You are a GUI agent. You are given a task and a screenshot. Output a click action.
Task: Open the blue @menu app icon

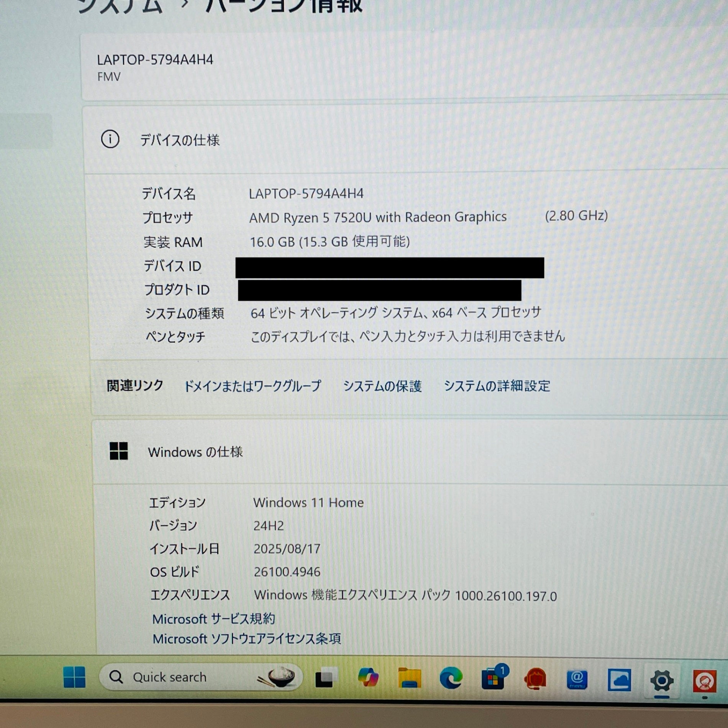coord(577,680)
